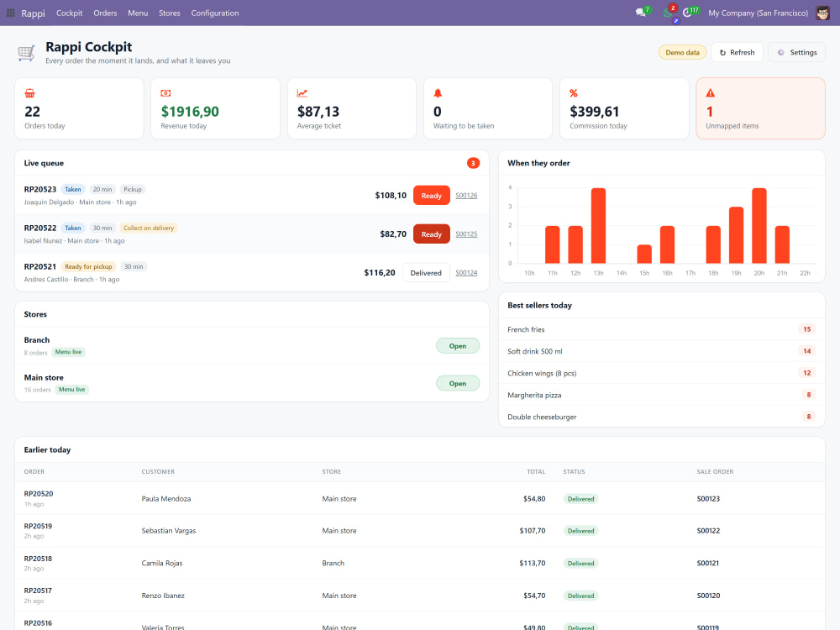Image resolution: width=840 pixels, height=630 pixels.
Task: Open the conversations chat icon
Action: tap(641, 13)
